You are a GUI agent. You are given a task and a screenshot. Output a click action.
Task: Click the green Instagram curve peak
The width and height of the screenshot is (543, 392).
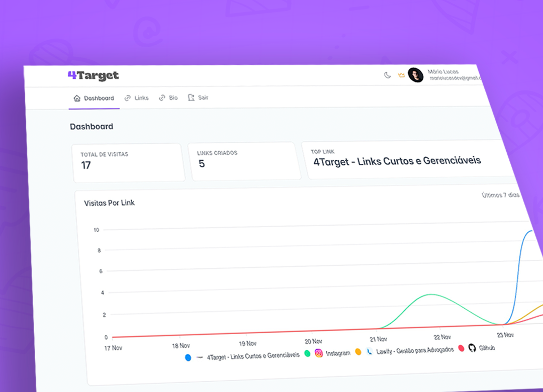pyautogui.click(x=431, y=295)
